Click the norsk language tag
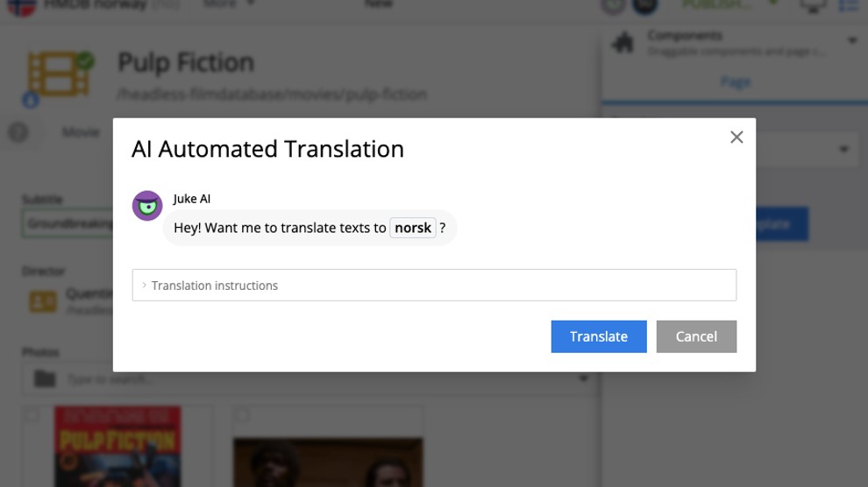868x487 pixels. [413, 228]
